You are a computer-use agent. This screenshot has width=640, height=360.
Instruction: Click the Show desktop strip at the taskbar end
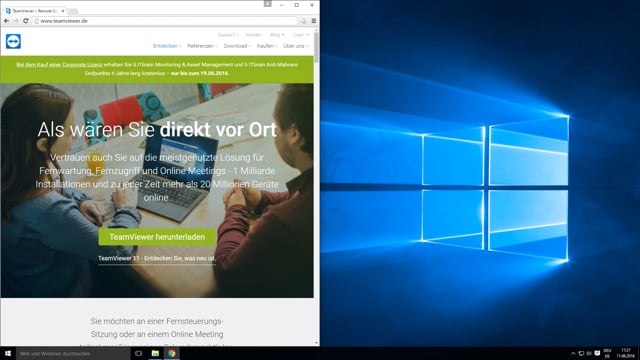pyautogui.click(x=638, y=353)
